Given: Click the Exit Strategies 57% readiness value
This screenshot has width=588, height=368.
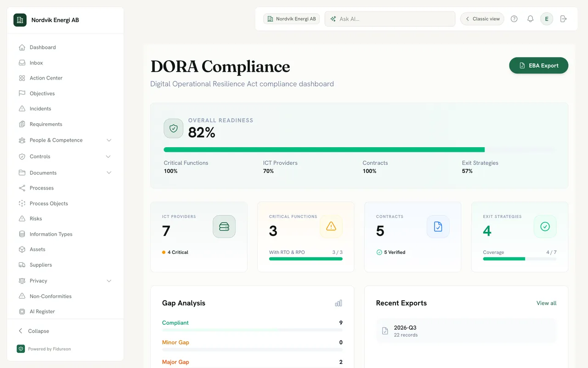Looking at the screenshot, I should [467, 171].
